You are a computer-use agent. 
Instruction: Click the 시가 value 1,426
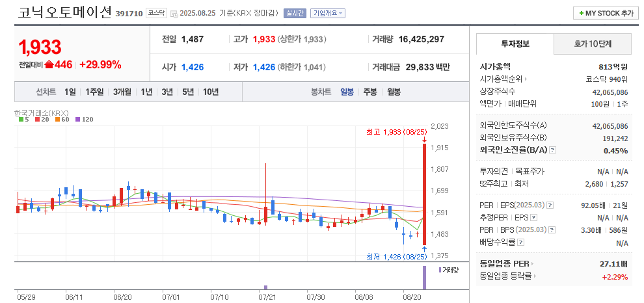[x=193, y=67]
